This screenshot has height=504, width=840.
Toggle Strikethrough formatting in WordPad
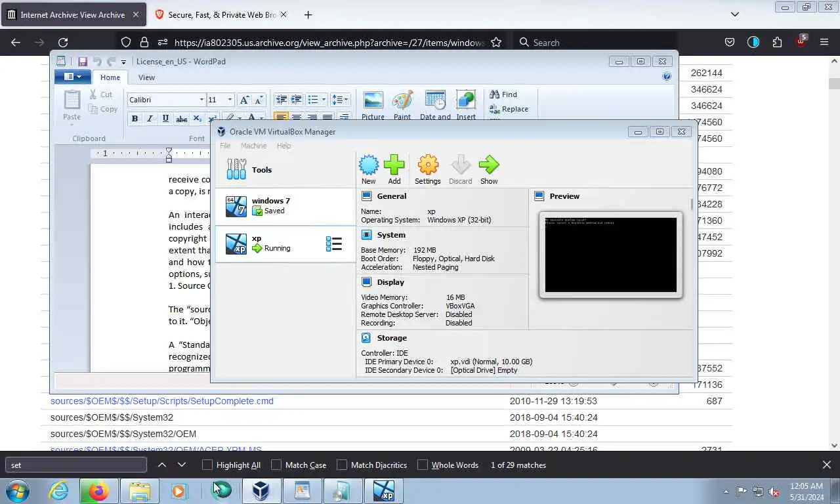182,119
